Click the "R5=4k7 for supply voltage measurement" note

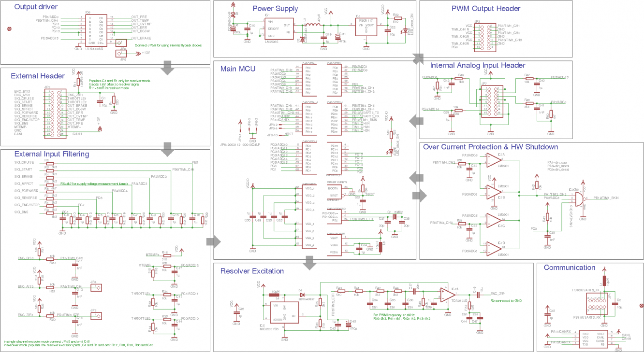tap(94, 184)
